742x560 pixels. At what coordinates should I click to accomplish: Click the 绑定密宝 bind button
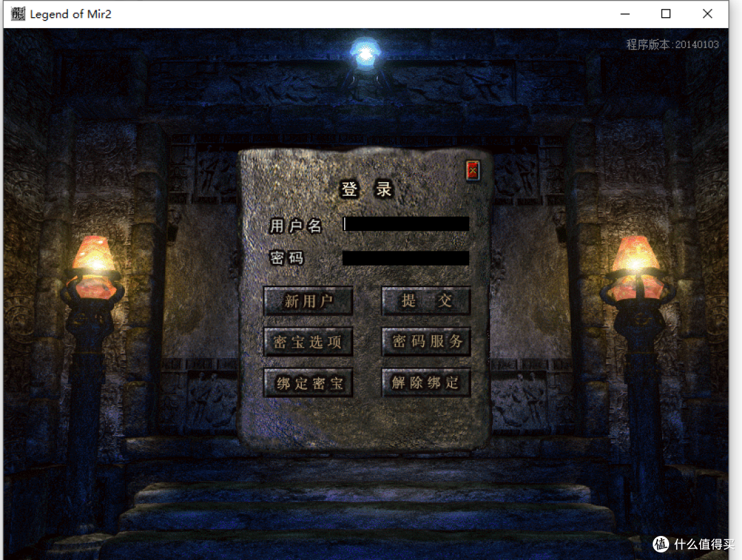308,383
